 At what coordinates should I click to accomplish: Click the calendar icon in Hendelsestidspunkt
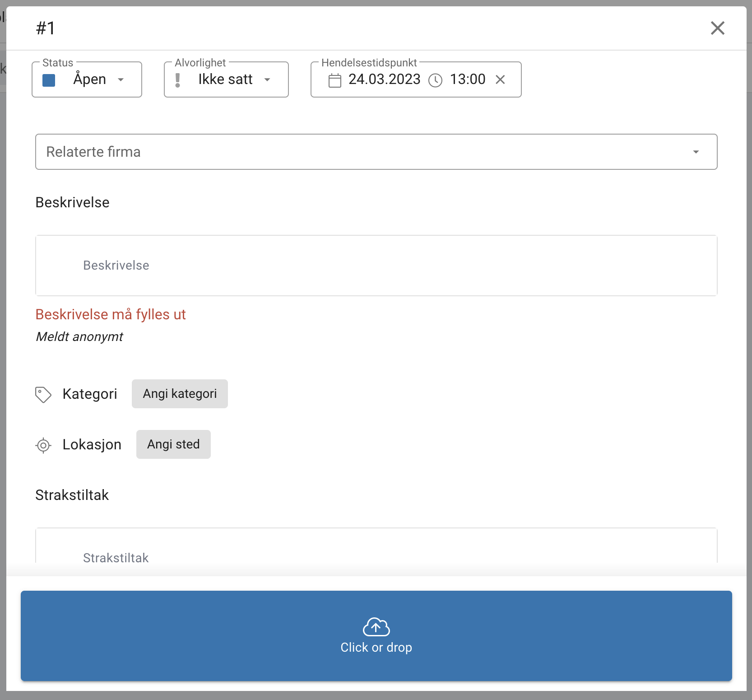[x=334, y=80]
